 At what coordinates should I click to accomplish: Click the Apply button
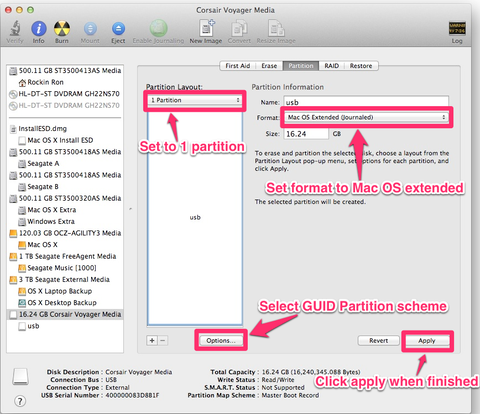pyautogui.click(x=427, y=341)
